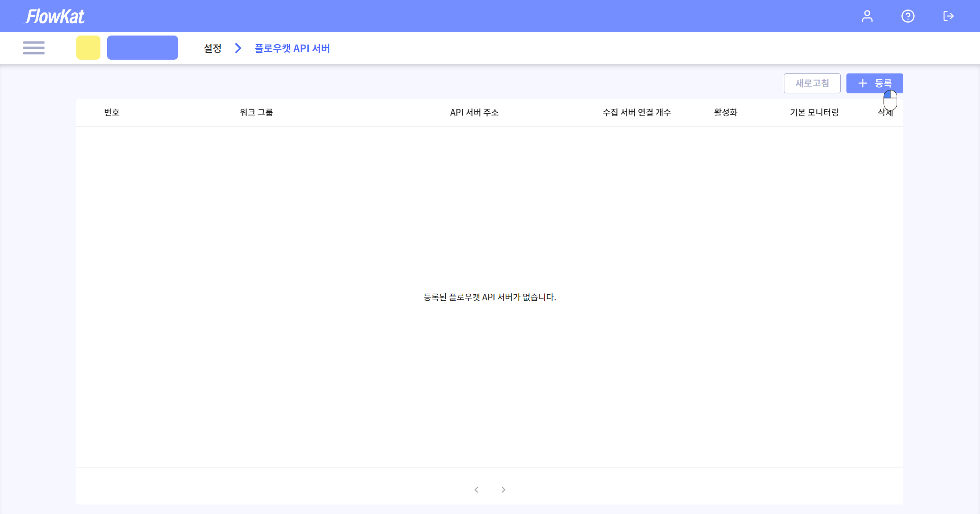Click the 활성화 column header

[x=726, y=112]
